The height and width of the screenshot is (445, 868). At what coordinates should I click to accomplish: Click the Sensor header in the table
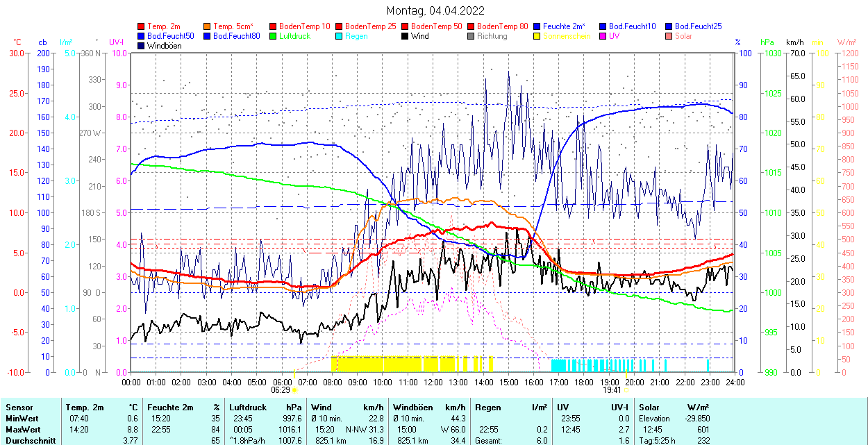[19, 408]
